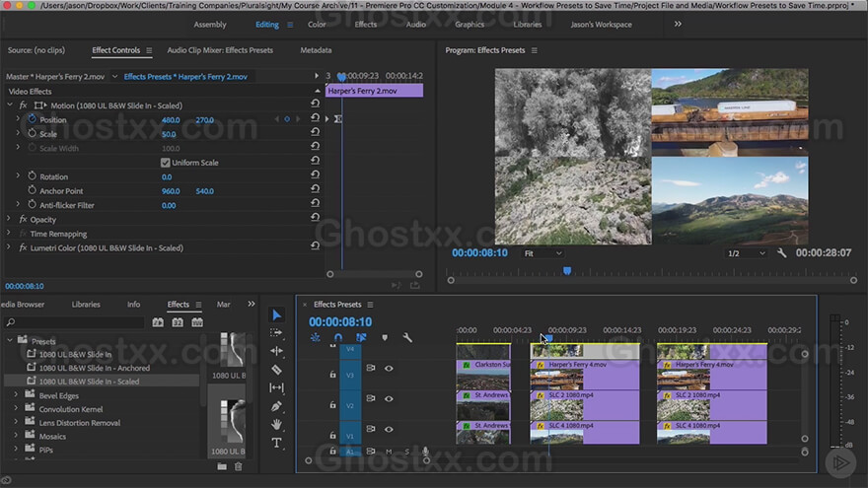Uncheck Uniform Scale checkbox
Screen dimensions: 868x488
point(165,162)
